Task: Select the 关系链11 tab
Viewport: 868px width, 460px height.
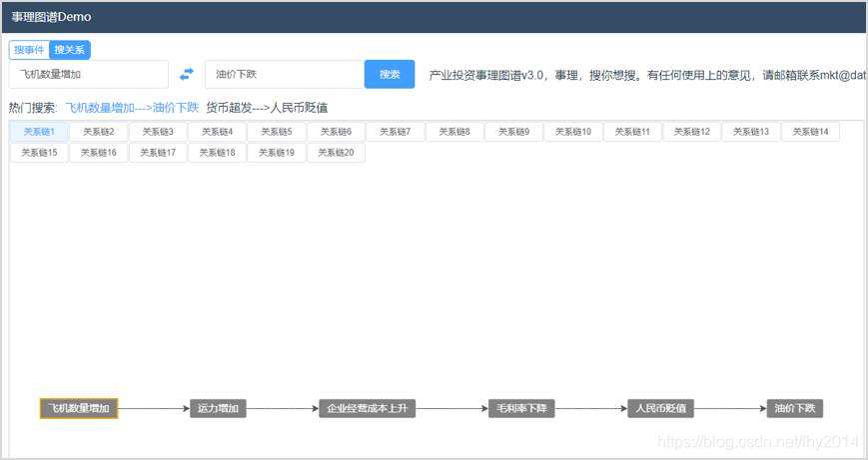Action: pos(632,132)
